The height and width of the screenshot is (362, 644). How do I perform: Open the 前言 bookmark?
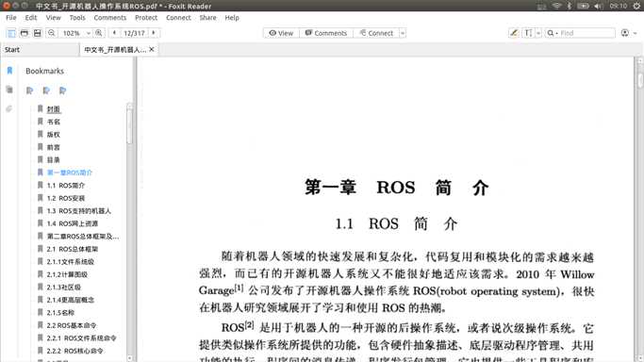coord(54,147)
